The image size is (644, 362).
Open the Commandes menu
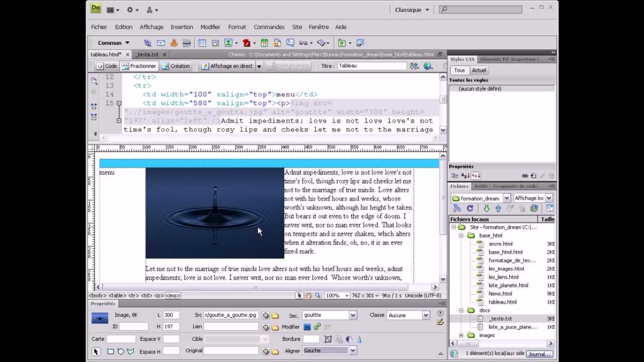[x=269, y=27]
